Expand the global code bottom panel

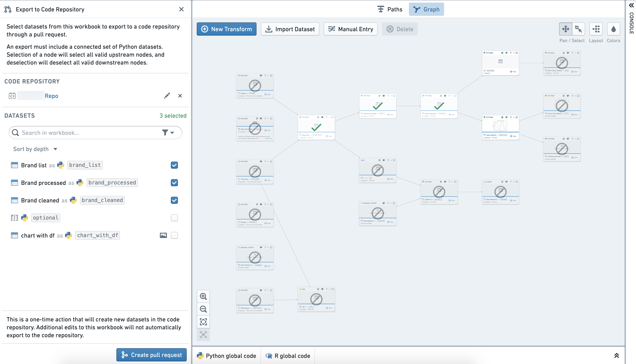[616, 355]
